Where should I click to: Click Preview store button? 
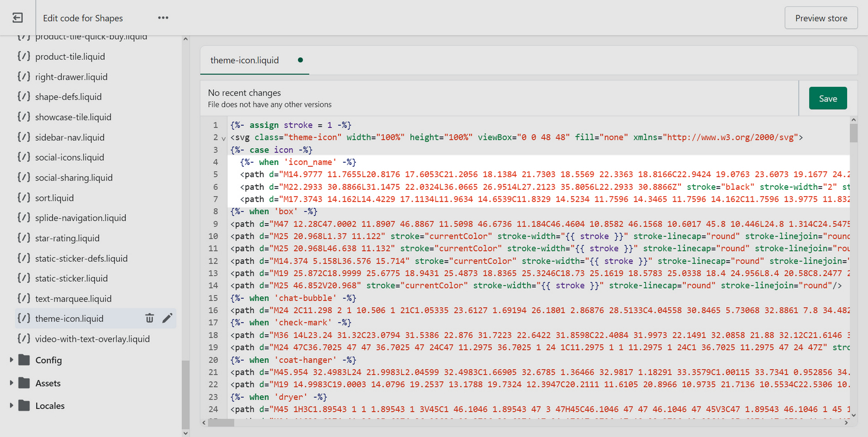point(821,18)
